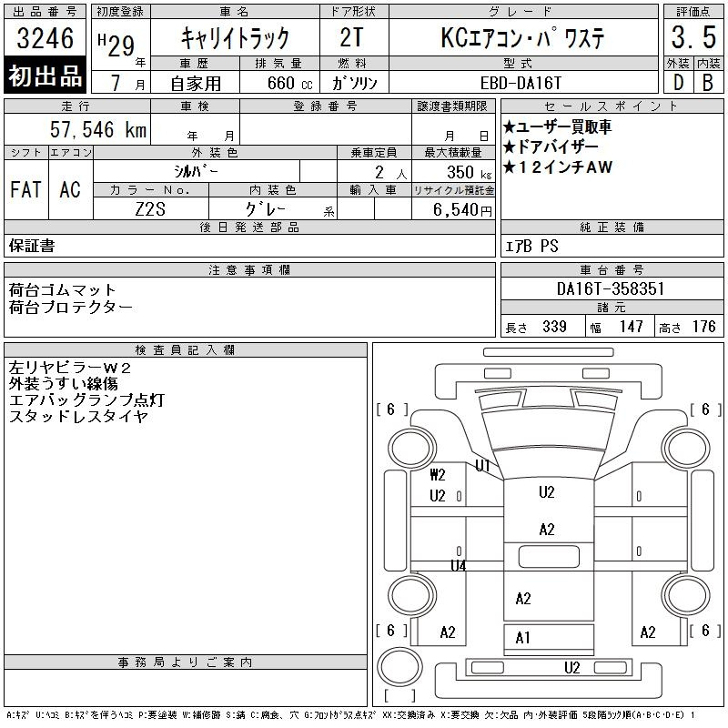Click the height spec "高さ 176"
The height and width of the screenshot is (728, 728).
pyautogui.click(x=687, y=327)
